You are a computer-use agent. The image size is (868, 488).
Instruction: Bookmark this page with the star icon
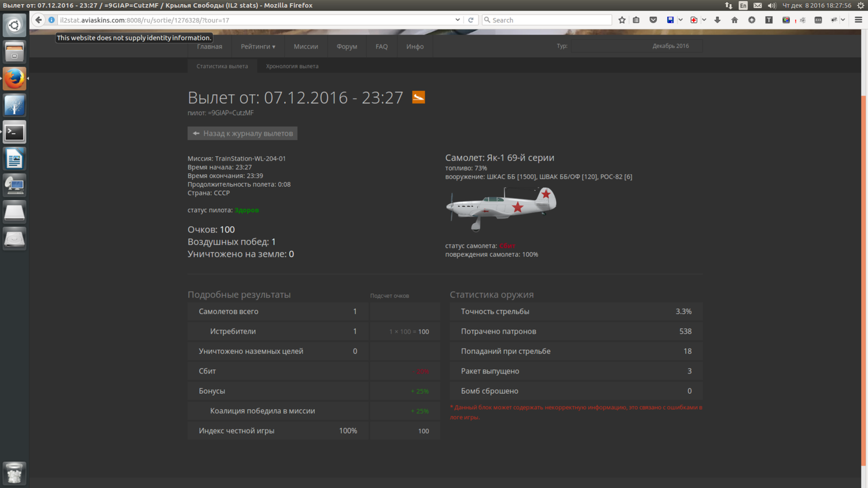coord(622,20)
